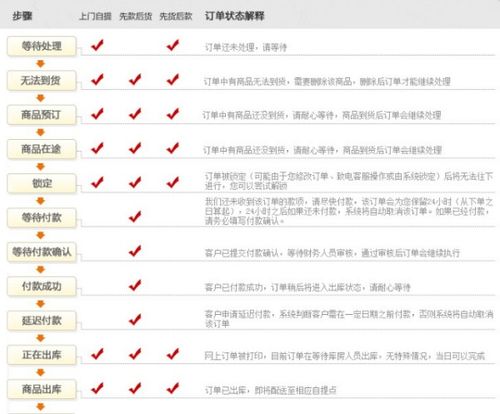Image resolution: width=500 pixels, height=414 pixels.
Task: Select 商品出库 checkmark under 先款后货 column
Action: click(135, 388)
